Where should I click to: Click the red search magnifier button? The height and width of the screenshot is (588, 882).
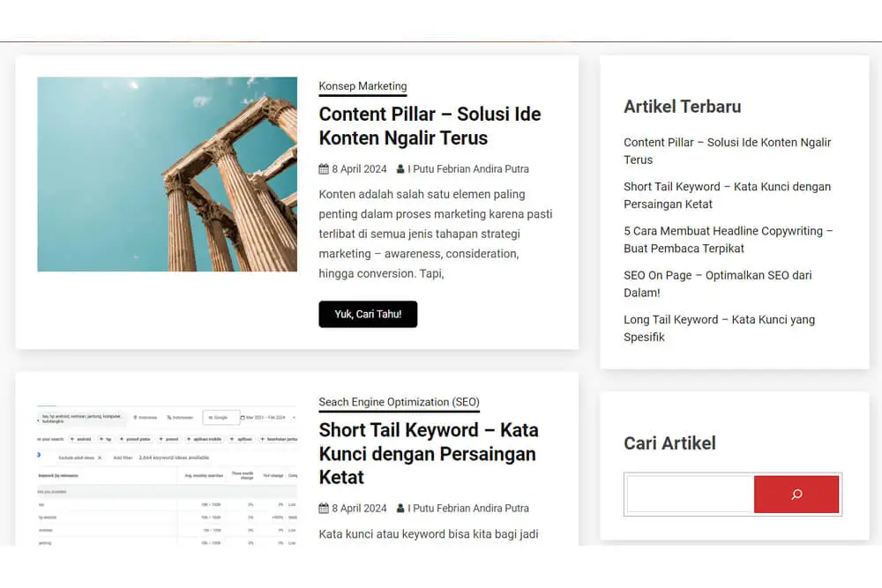[796, 495]
